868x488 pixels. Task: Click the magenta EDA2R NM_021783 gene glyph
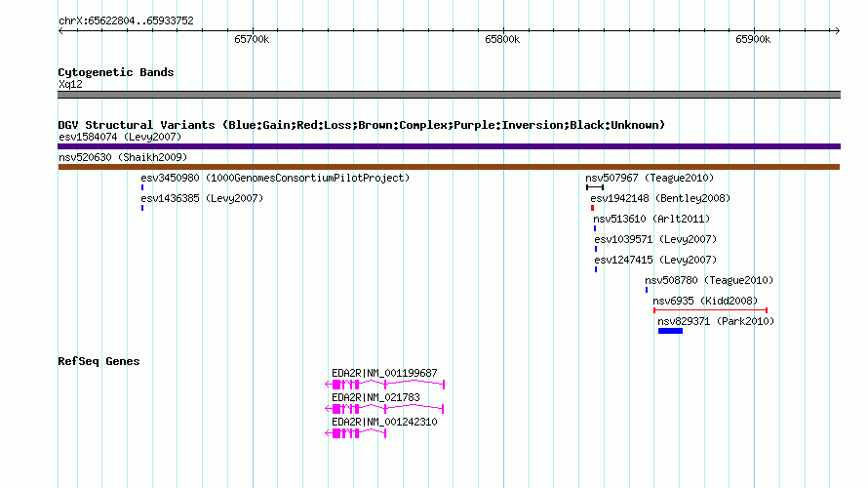coord(384,409)
